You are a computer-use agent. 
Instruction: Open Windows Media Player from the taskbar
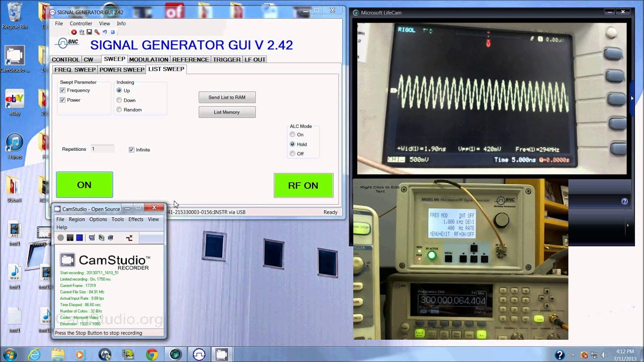coord(79,354)
